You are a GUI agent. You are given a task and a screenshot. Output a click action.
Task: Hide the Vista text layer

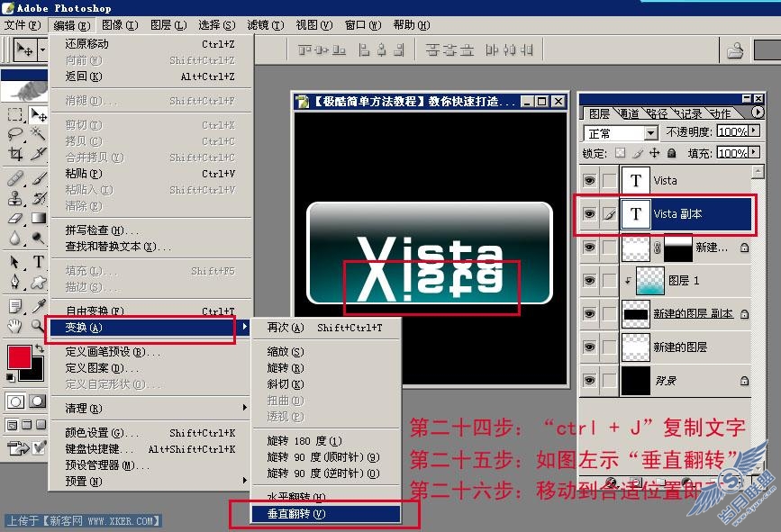coord(589,180)
